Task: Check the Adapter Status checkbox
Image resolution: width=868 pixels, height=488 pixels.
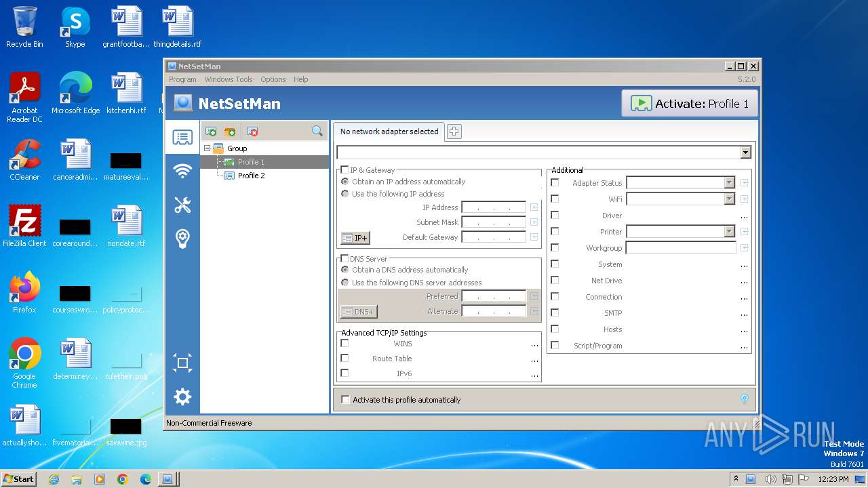Action: click(x=555, y=182)
